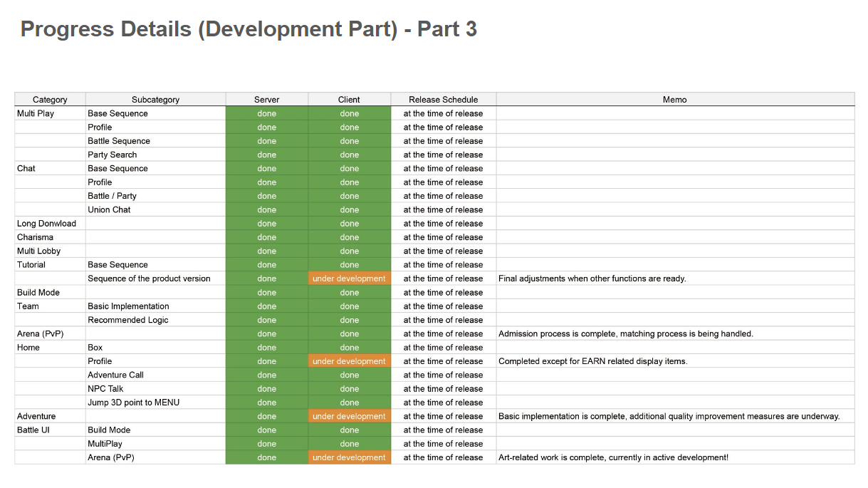The height and width of the screenshot is (488, 868).
Task: Click the 'MultiPlay' subcategory under Battle UI
Action: 155,444
